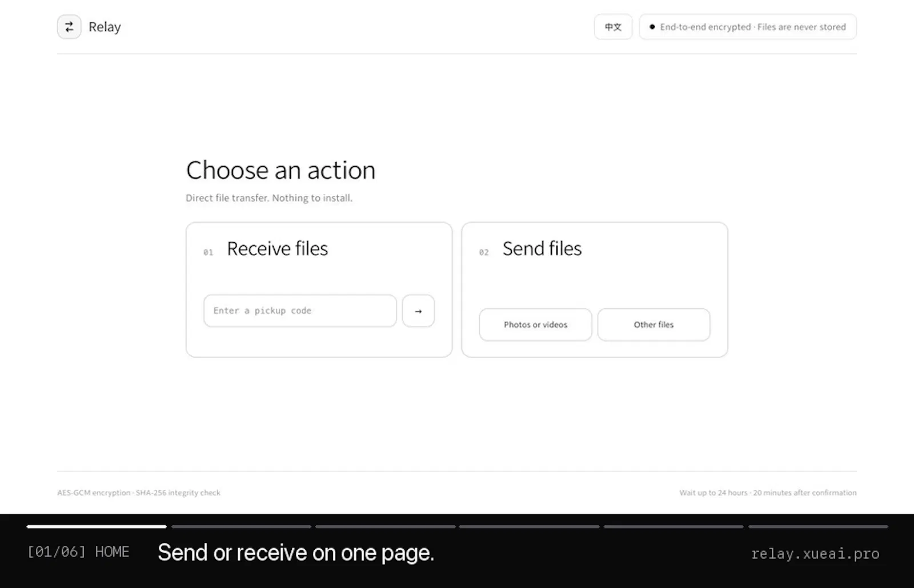
Task: Choose Other files to send
Action: tap(654, 324)
